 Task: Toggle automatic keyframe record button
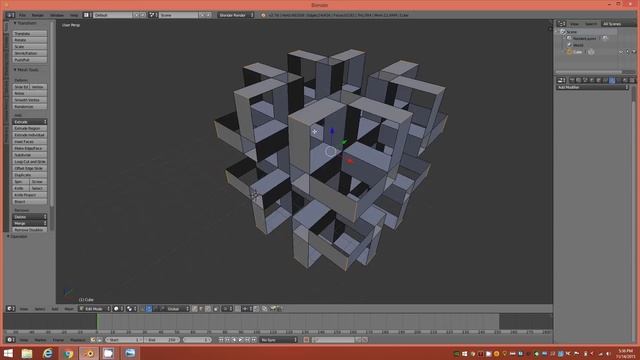(x=306, y=340)
